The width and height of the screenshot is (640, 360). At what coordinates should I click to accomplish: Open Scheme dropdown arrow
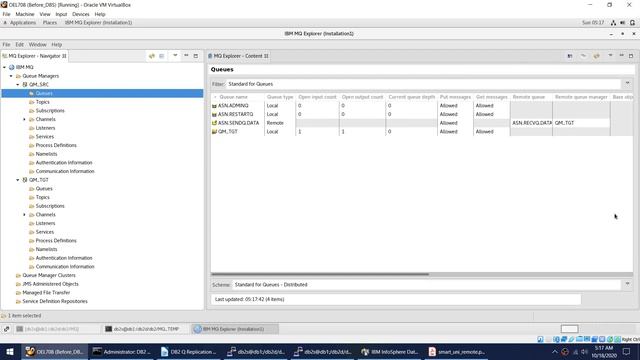pyautogui.click(x=627, y=284)
